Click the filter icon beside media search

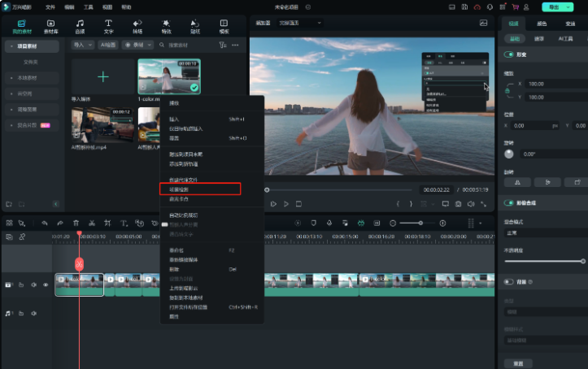tap(222, 45)
